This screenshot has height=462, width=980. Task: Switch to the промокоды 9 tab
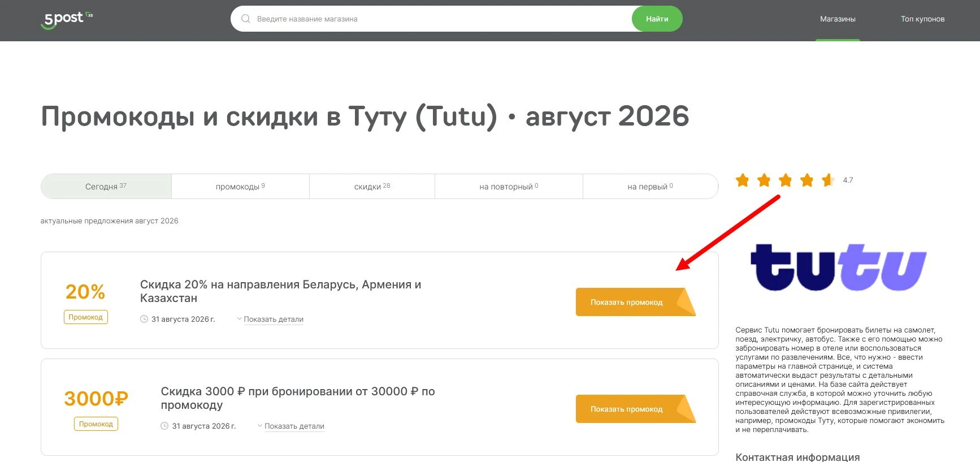240,186
